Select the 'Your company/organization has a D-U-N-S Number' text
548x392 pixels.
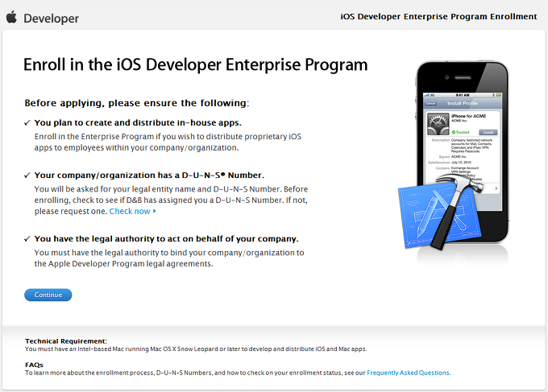[x=149, y=175]
